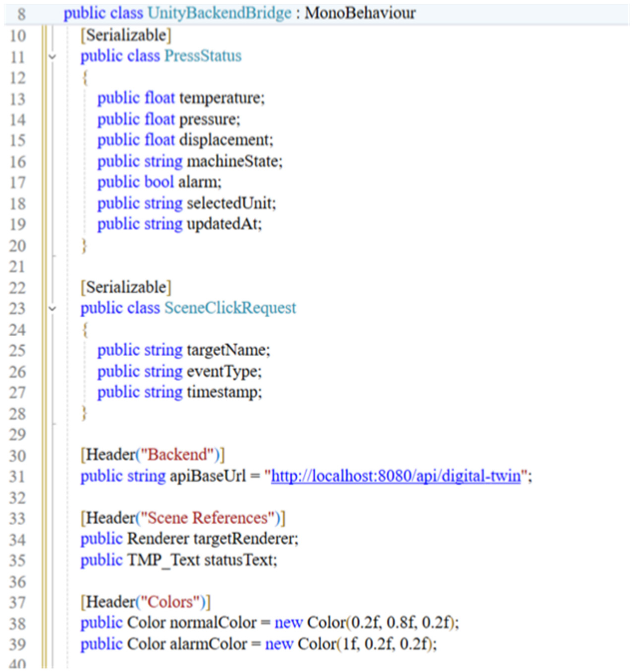The width and height of the screenshot is (632, 672).
Task: Click the SceneClickRequest class name
Action: 230,308
